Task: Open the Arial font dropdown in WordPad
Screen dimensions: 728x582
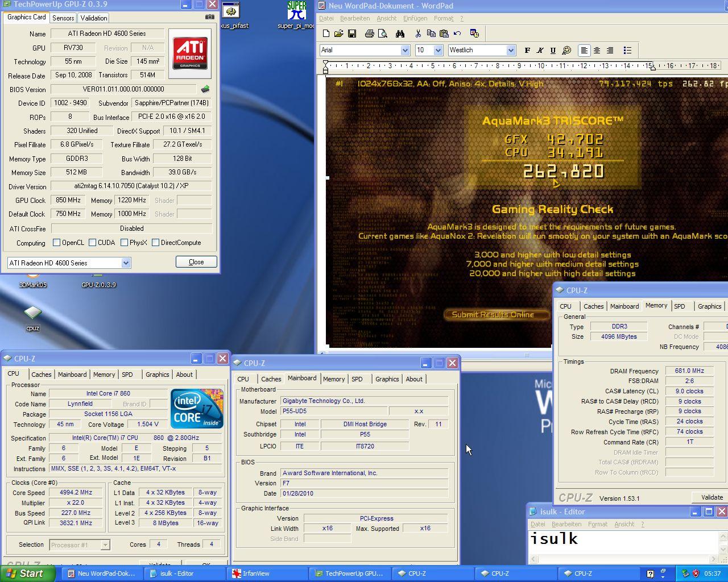Action: [405, 50]
